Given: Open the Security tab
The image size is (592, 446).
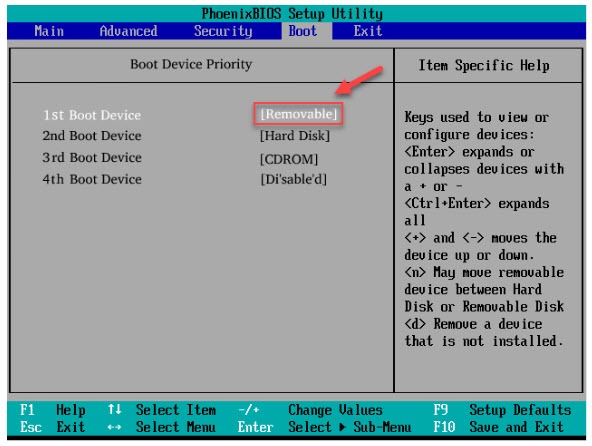Looking at the screenshot, I should [x=223, y=31].
